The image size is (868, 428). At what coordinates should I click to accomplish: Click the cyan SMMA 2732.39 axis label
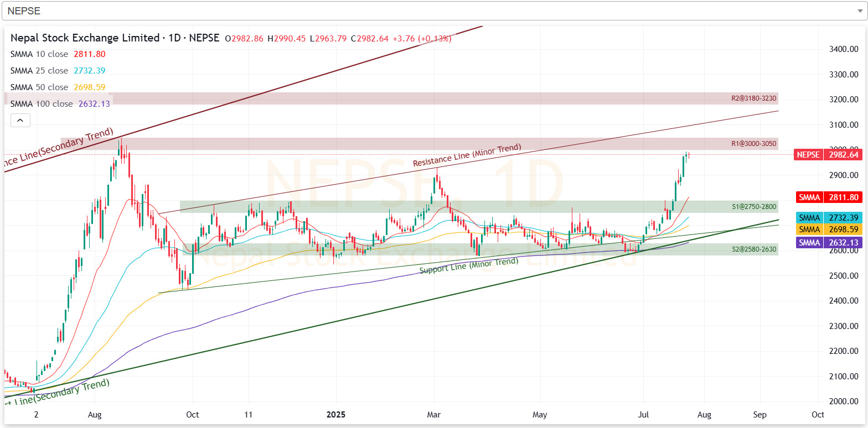(829, 218)
